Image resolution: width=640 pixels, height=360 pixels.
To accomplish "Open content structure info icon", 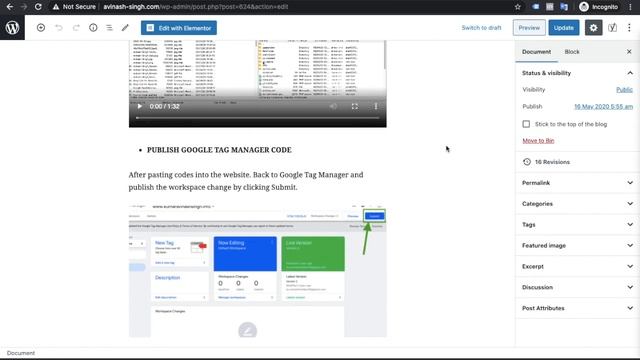I will coord(93,27).
